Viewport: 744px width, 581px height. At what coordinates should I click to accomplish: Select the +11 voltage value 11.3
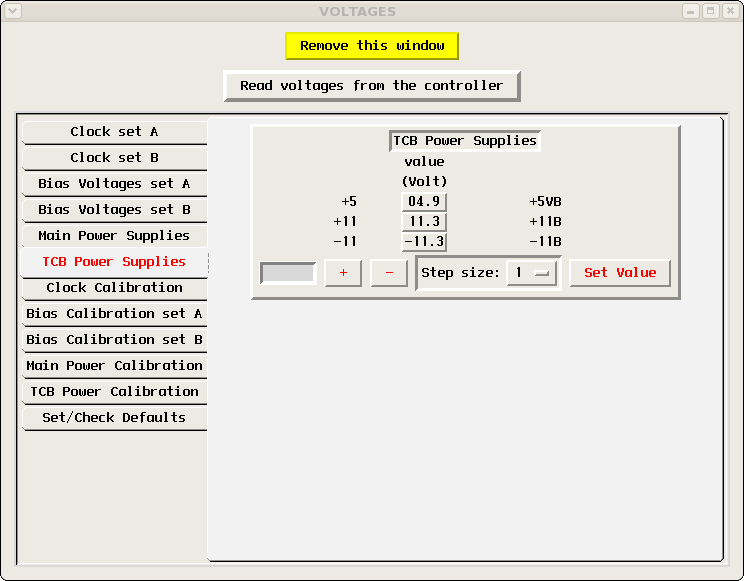click(424, 222)
